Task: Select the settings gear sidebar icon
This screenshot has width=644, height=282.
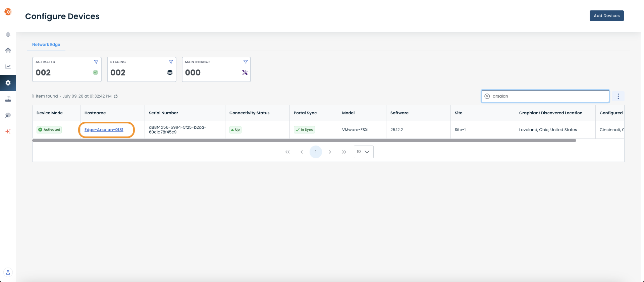Action: 8,83
